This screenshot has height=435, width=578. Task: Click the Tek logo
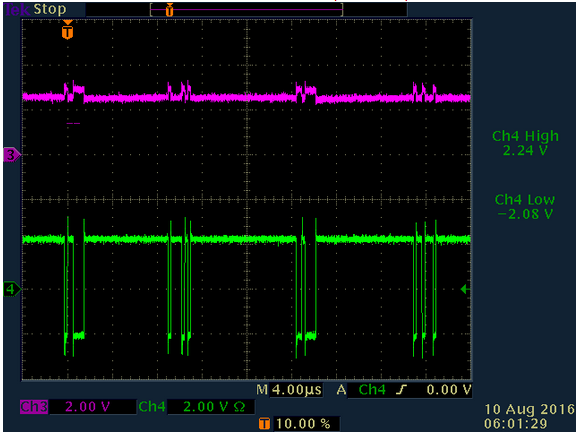17,9
